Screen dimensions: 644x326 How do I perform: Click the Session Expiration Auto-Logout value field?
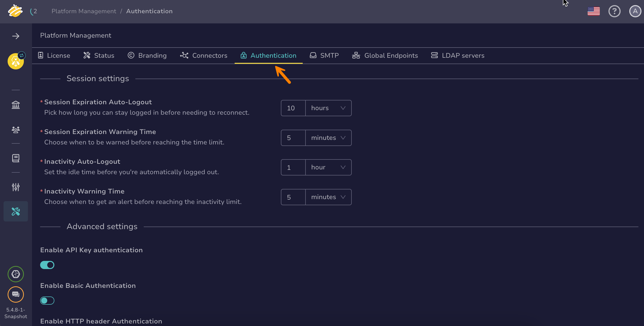point(293,108)
